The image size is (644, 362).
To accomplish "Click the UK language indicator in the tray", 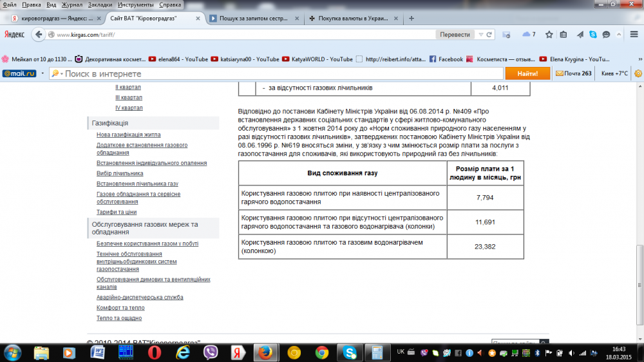I will pyautogui.click(x=401, y=352).
